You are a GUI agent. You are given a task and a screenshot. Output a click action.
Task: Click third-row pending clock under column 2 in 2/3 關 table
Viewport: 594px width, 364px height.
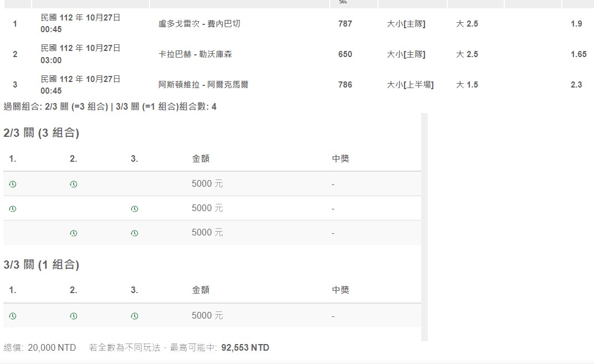(x=74, y=233)
